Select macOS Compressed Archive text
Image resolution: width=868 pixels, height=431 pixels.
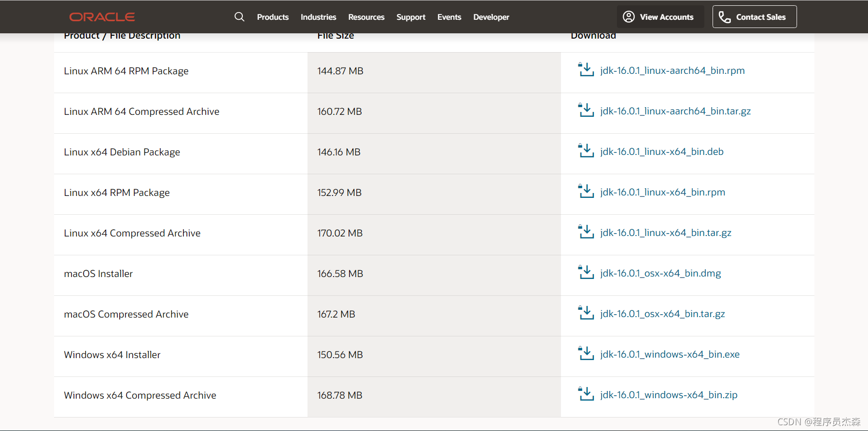(126, 314)
